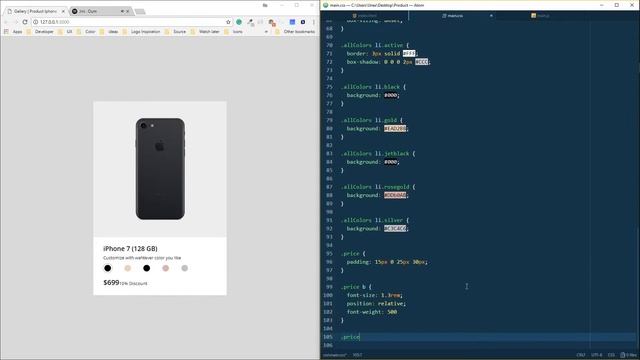Click the dark extension icon next to Chrome menu
Viewport: 640px width, 360px height.
303,22
